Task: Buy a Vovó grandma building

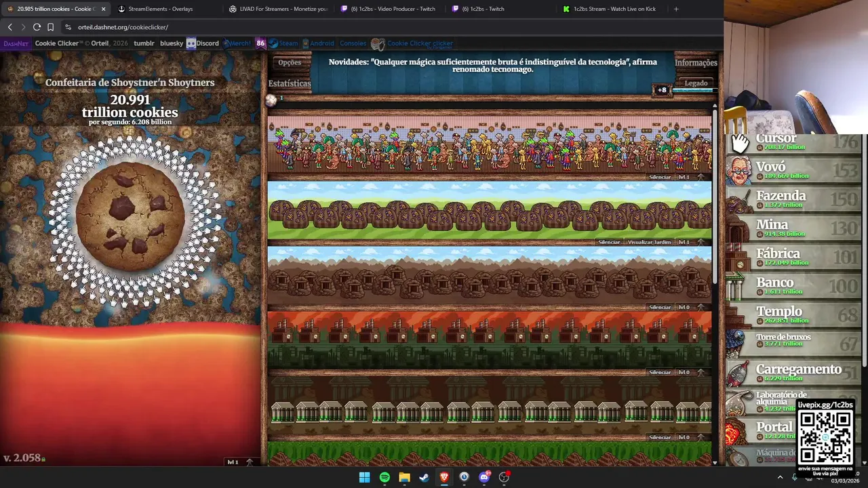Action: tap(793, 171)
